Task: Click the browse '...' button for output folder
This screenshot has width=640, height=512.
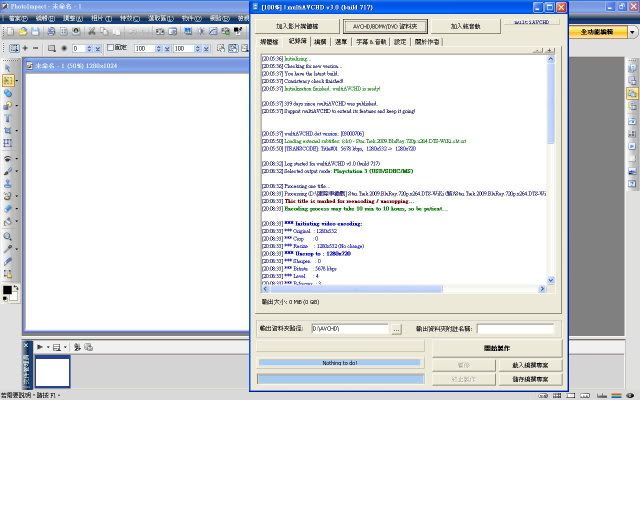Action: pyautogui.click(x=396, y=329)
